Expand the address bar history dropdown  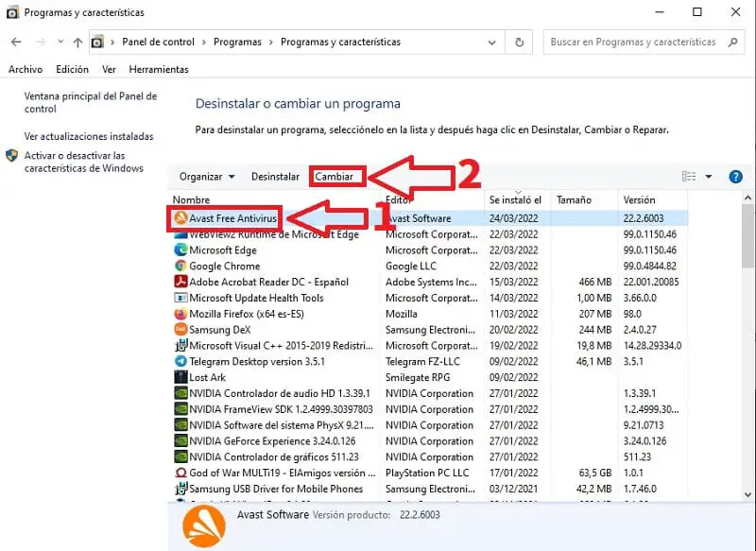click(491, 43)
